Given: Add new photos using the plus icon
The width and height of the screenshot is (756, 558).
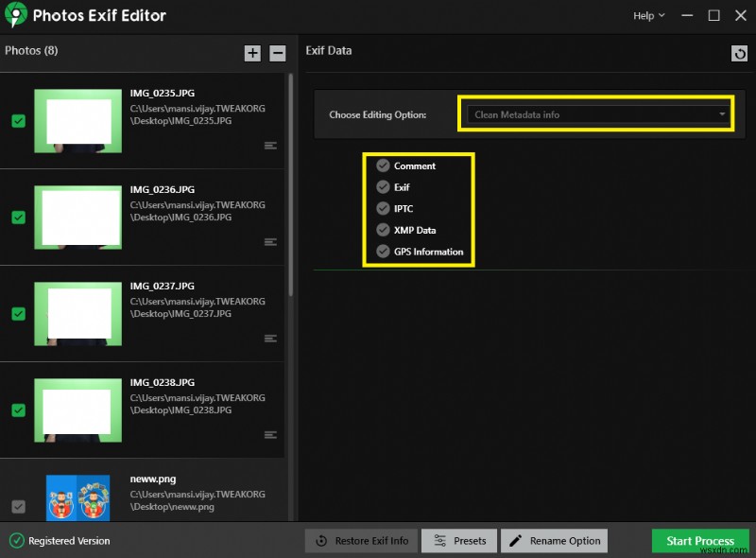Looking at the screenshot, I should point(252,53).
